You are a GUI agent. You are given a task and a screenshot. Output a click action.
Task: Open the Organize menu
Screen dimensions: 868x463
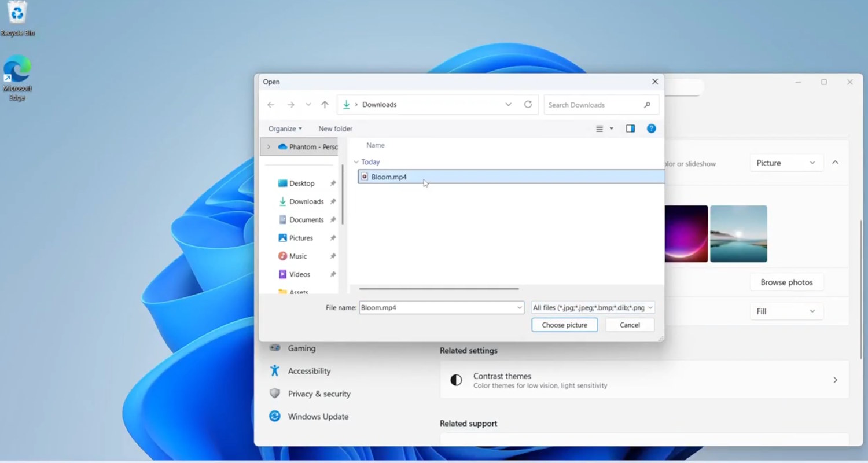click(285, 128)
